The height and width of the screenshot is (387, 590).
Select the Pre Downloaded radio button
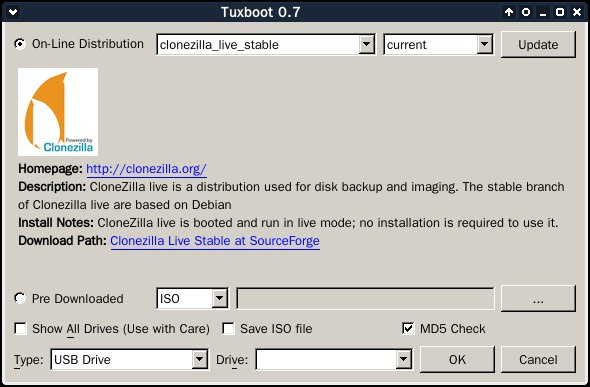point(20,299)
